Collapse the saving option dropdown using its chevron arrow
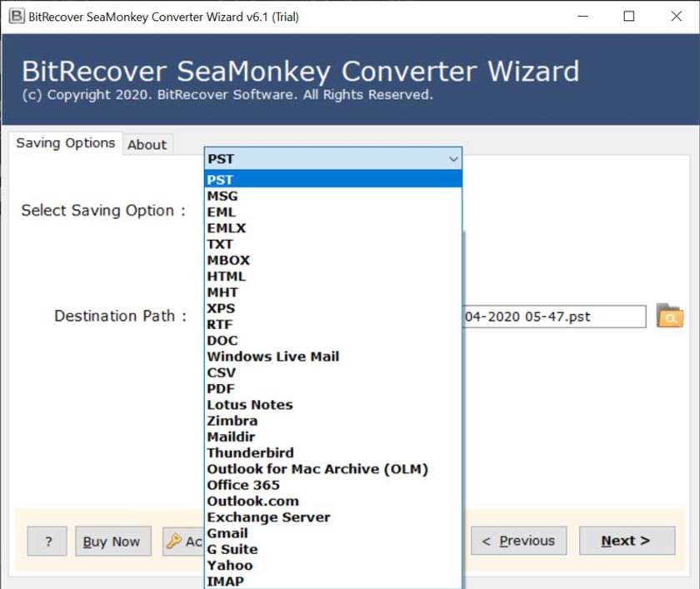Viewport: 700px width, 589px height. click(x=453, y=159)
